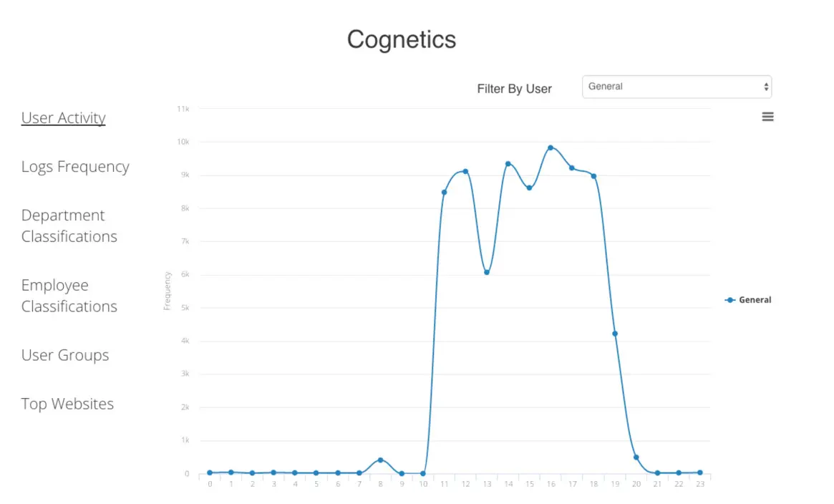Switch to the Logs Frequency view
The width and height of the screenshot is (834, 504).
[74, 166]
